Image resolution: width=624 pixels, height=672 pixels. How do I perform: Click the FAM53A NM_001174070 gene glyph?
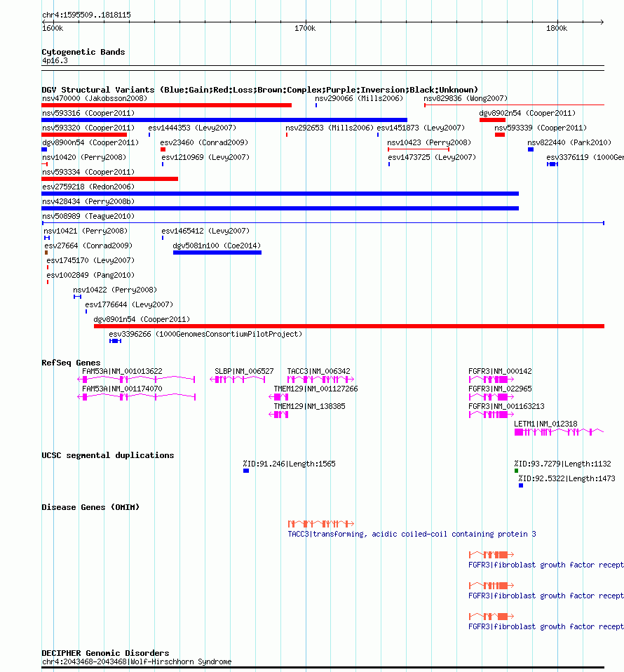[136, 397]
